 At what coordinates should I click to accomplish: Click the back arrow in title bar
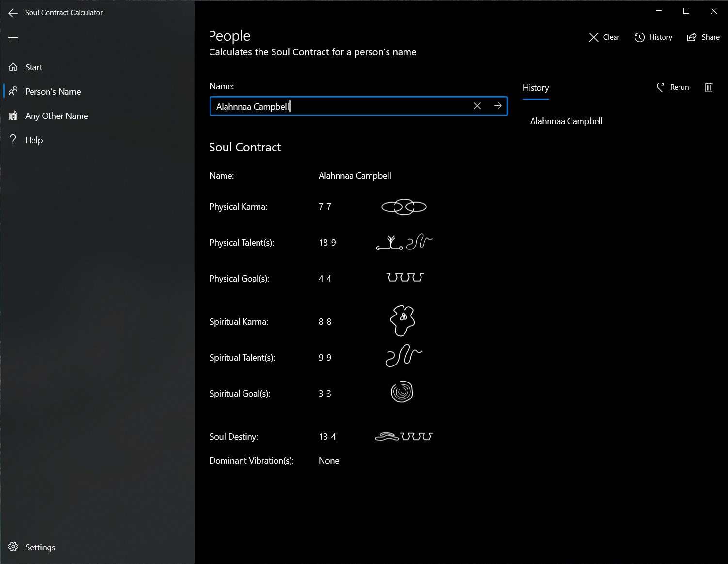point(13,13)
